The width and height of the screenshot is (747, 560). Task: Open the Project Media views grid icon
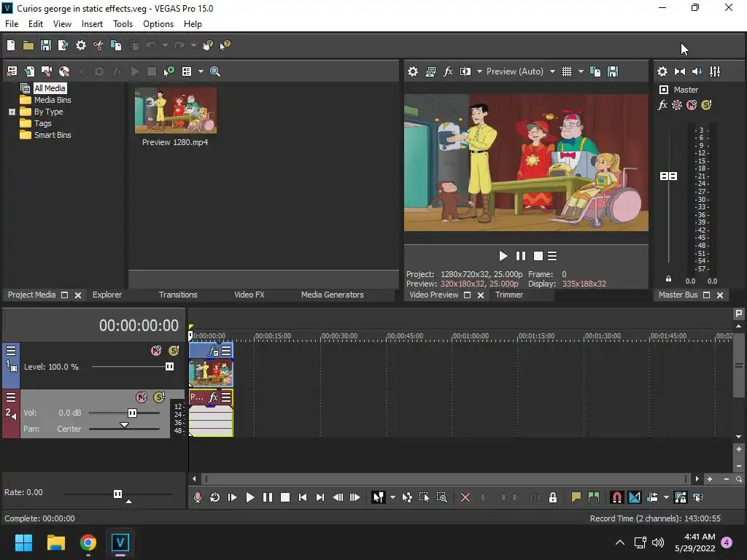(187, 71)
